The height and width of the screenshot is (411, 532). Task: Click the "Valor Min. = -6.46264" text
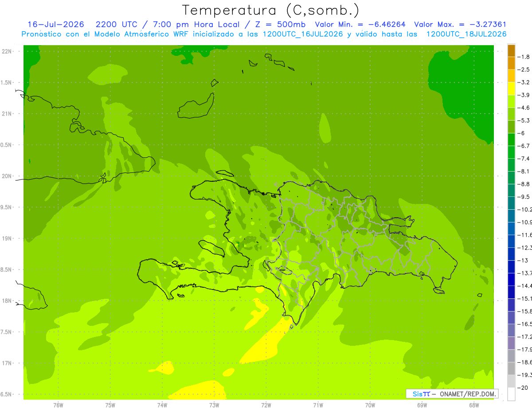(x=360, y=24)
